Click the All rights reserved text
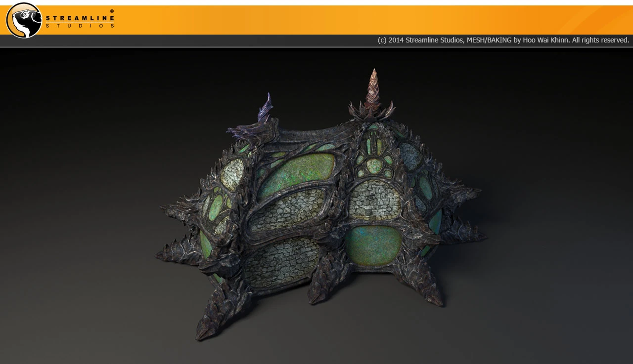 pos(601,40)
